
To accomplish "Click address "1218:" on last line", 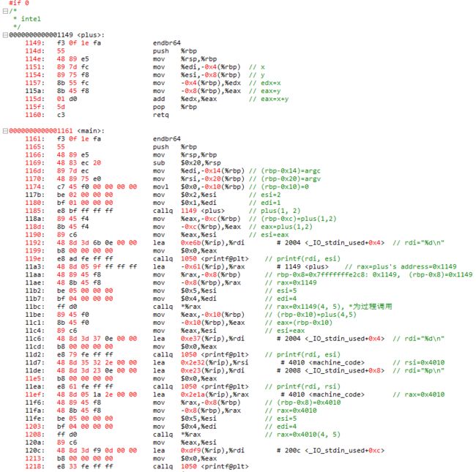I will [x=34, y=467].
